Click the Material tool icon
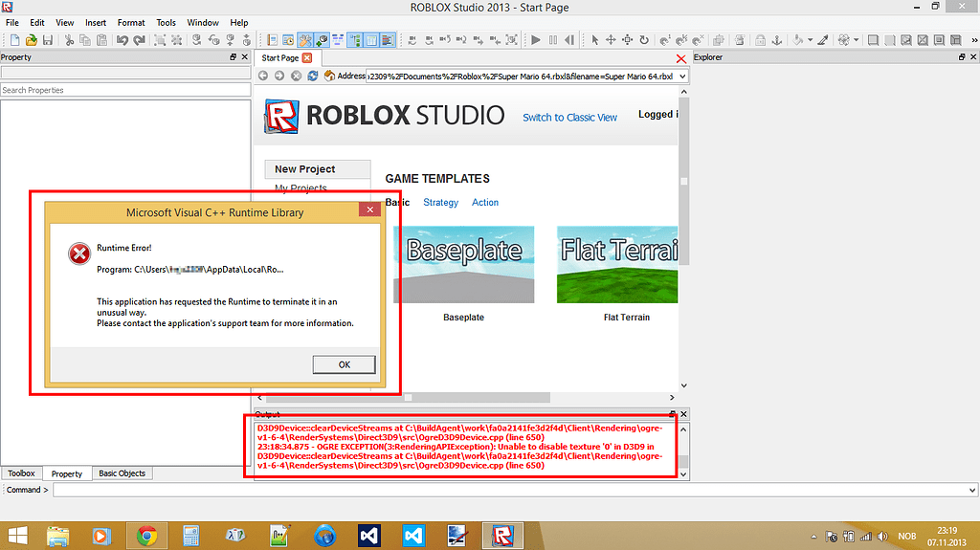Viewport: 980px width, 550px height. (844, 40)
